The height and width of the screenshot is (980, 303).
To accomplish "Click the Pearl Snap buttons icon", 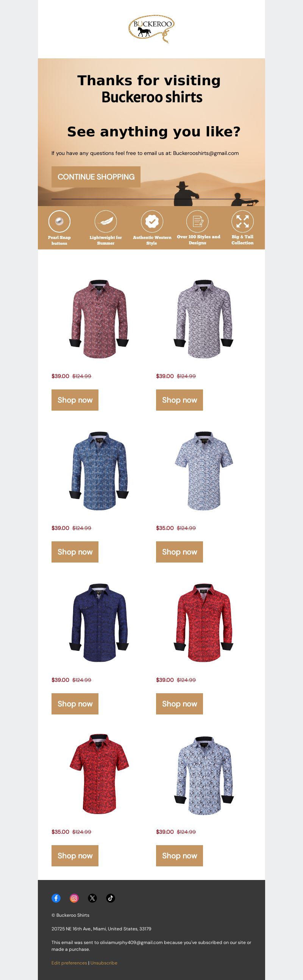I will pos(59,221).
